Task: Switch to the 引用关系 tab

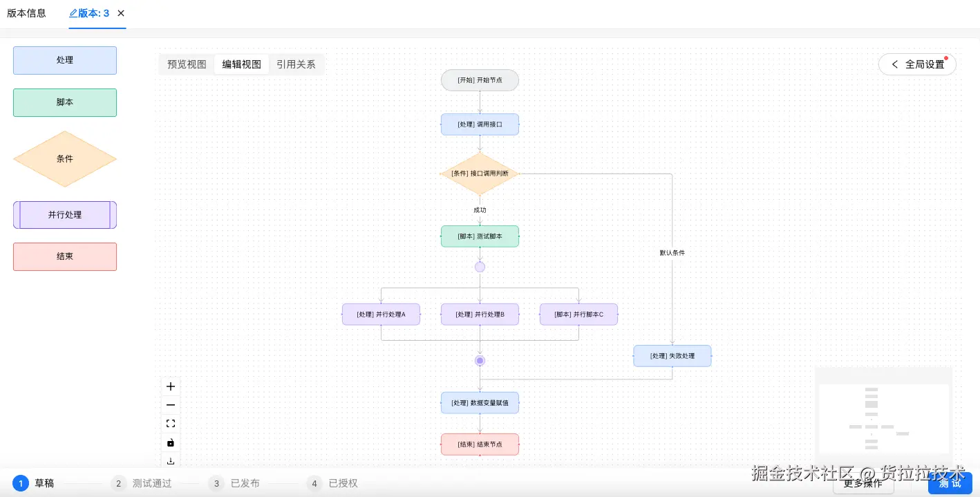Action: [x=296, y=64]
